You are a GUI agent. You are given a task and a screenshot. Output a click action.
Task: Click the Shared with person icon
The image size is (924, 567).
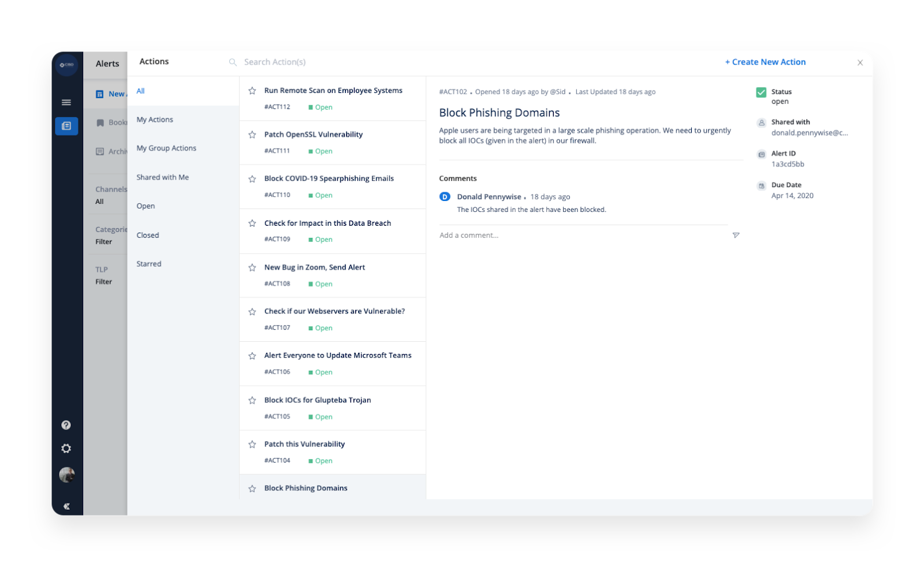(x=762, y=122)
